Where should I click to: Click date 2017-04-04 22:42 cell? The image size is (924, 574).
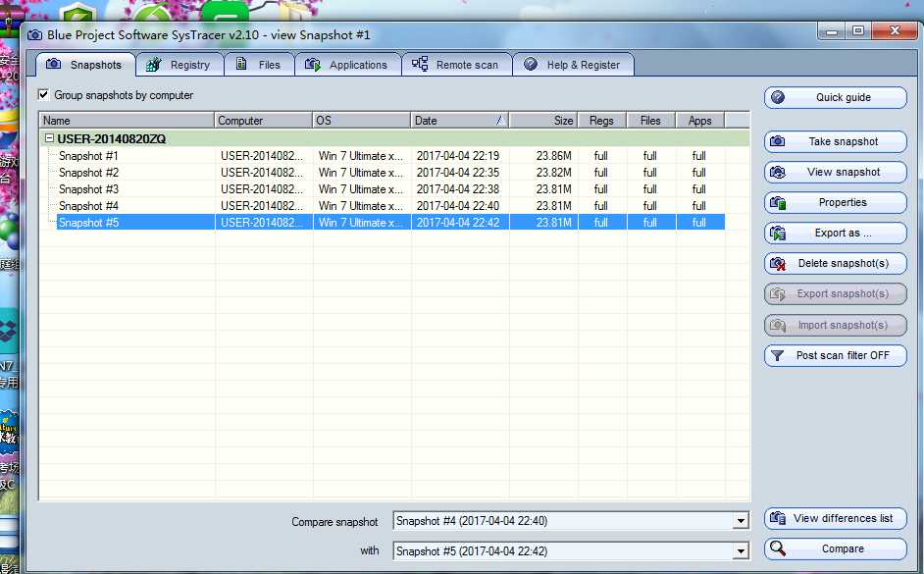pos(458,222)
